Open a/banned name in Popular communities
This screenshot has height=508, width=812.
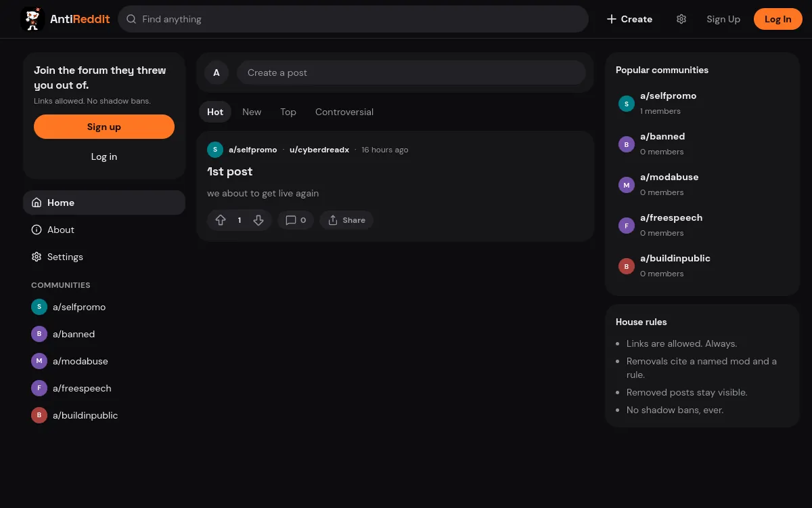point(662,136)
